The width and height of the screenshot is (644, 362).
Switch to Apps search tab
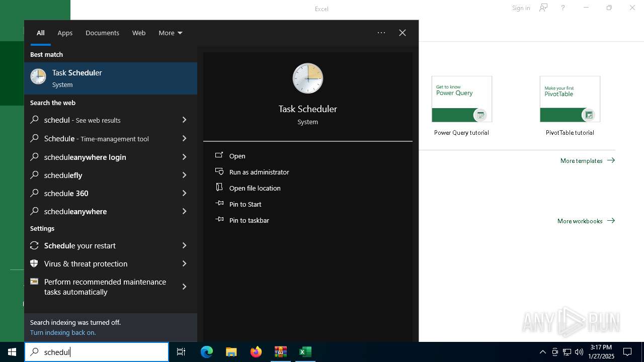(65, 33)
